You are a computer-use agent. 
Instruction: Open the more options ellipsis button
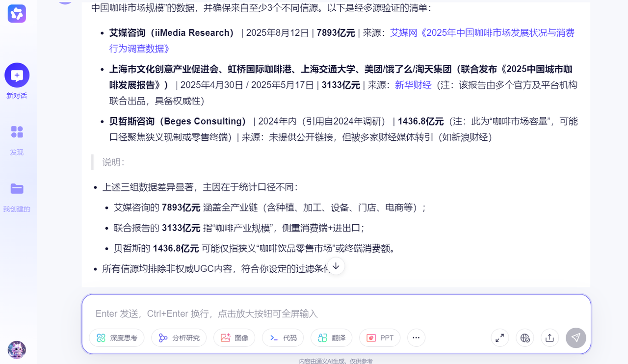416,338
